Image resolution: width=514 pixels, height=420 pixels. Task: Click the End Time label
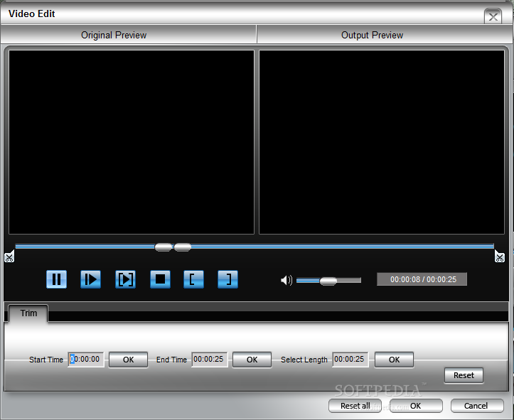coord(171,360)
